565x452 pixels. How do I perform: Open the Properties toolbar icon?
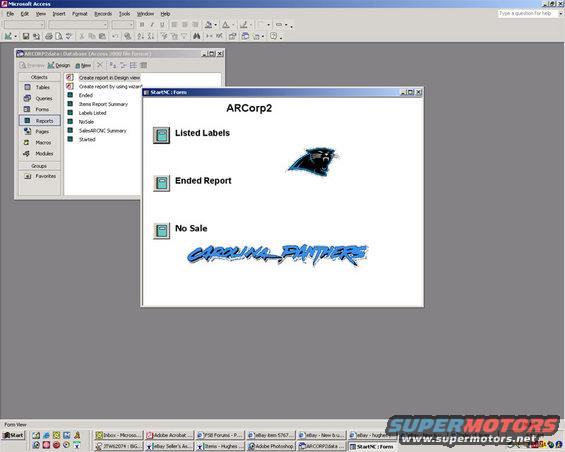coord(232,36)
